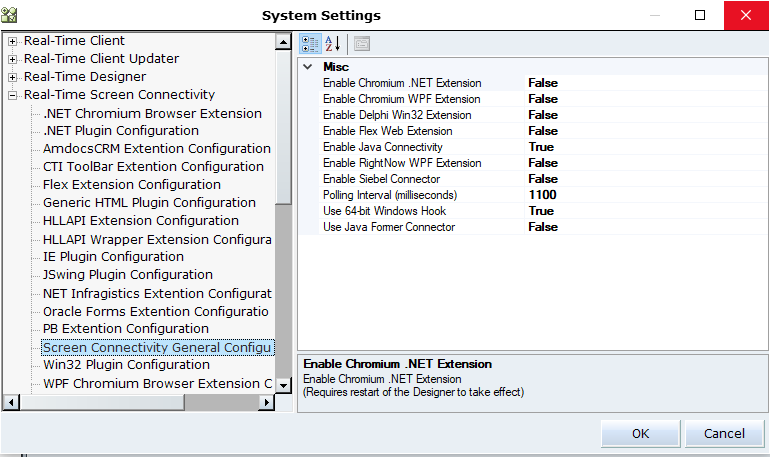770x457 pixels.
Task: Select the Enable Java Connectivity True value
Action: [541, 147]
